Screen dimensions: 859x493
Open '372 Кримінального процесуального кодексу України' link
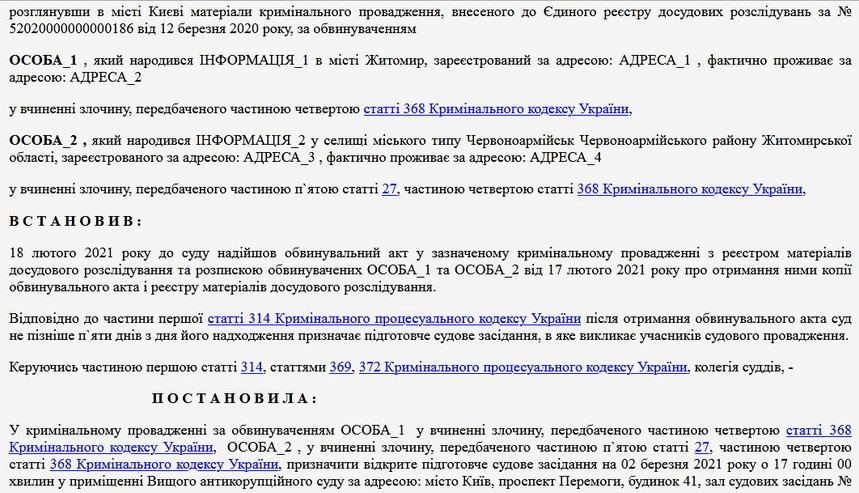[x=523, y=367]
